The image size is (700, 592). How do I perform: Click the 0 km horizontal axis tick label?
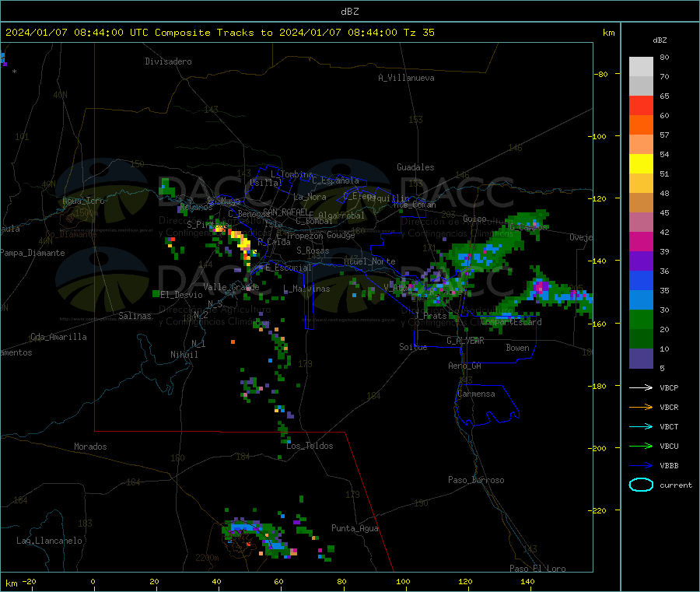pos(93,581)
